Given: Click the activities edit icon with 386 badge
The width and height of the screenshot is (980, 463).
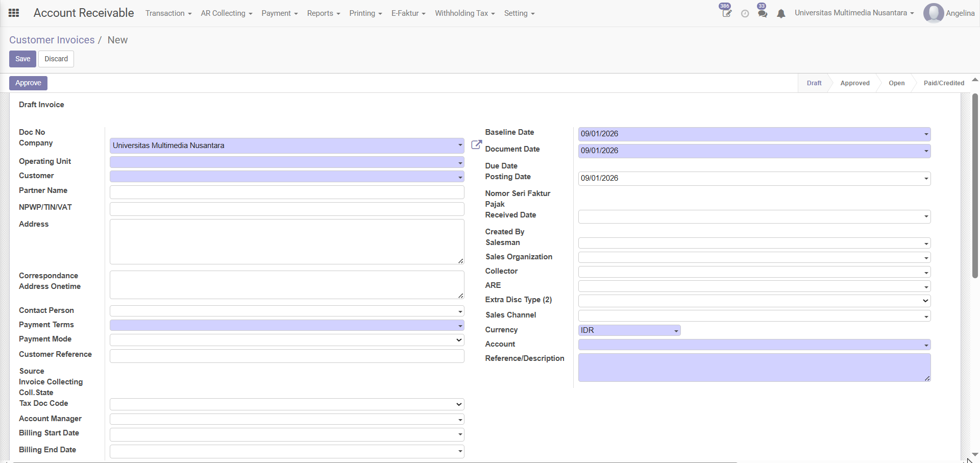Looking at the screenshot, I should point(726,13).
